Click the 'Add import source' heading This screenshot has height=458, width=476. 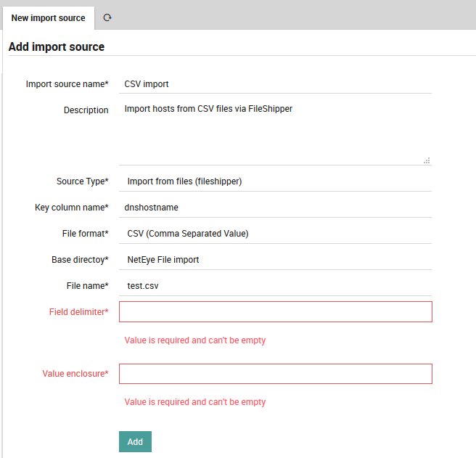pos(57,47)
